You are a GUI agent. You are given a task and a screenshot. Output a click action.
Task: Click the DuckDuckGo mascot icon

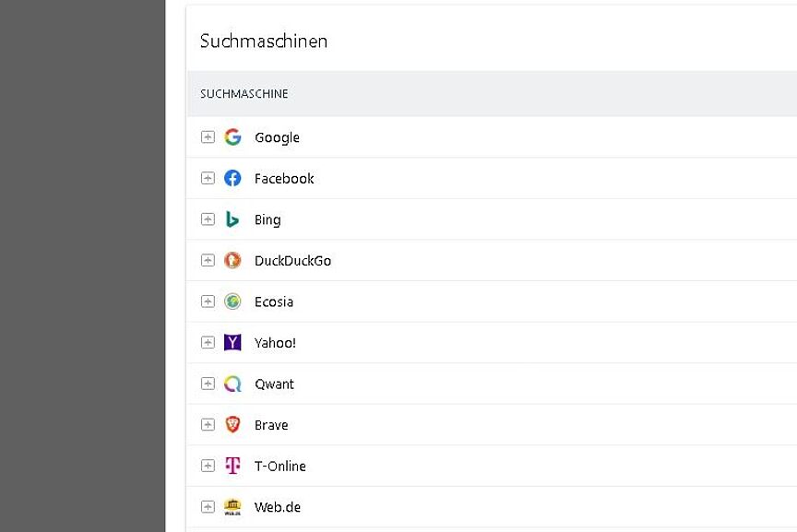click(x=232, y=260)
